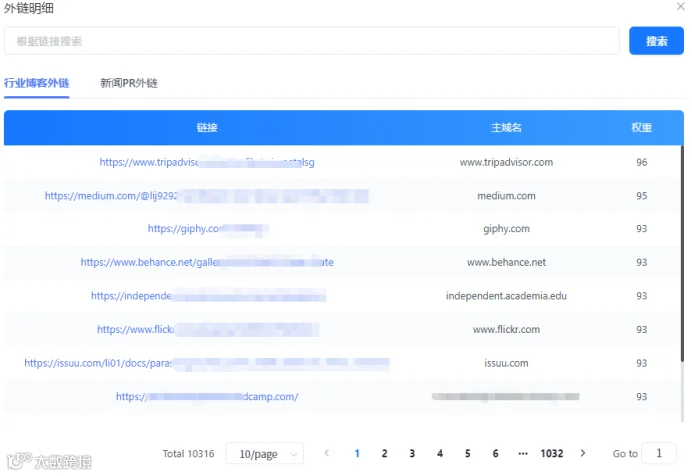Click the 链接 column header

click(x=207, y=127)
